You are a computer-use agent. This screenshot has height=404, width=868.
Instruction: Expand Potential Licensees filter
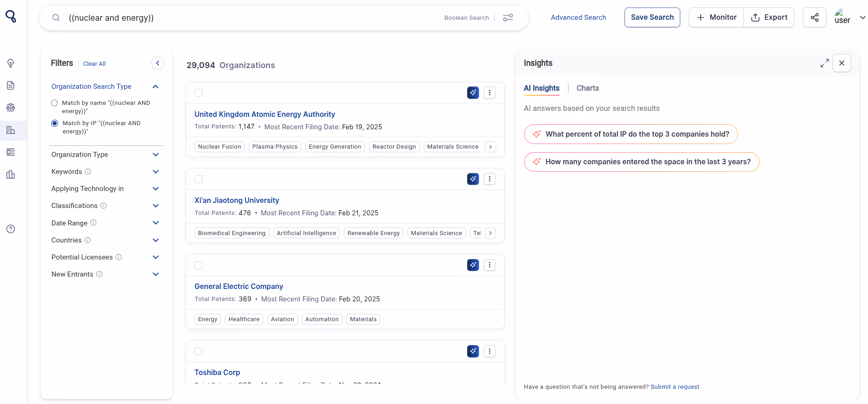point(155,257)
